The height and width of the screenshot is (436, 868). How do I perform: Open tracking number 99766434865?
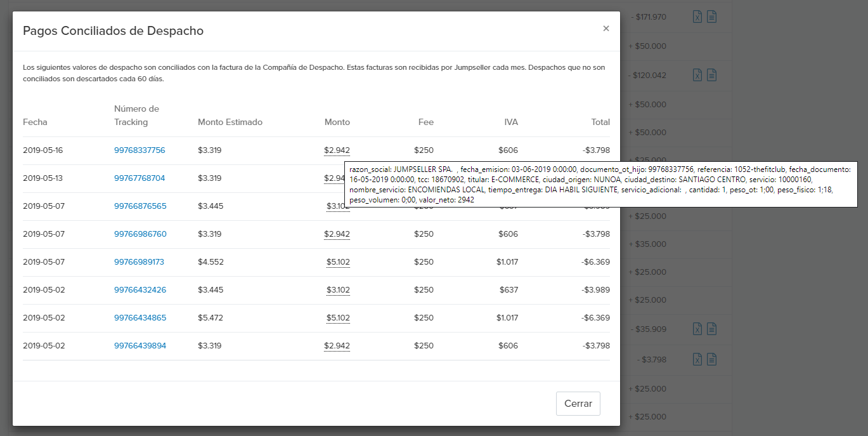(140, 318)
